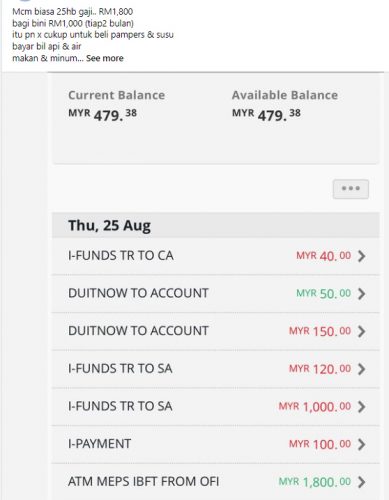Click the Current Balance amount
Image resolution: width=389 pixels, height=500 pixels.
(102, 115)
